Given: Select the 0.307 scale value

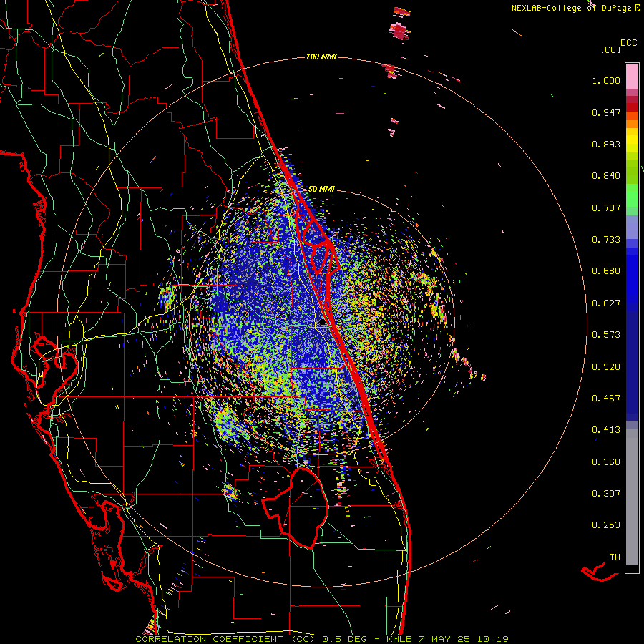Looking at the screenshot, I should 606,494.
